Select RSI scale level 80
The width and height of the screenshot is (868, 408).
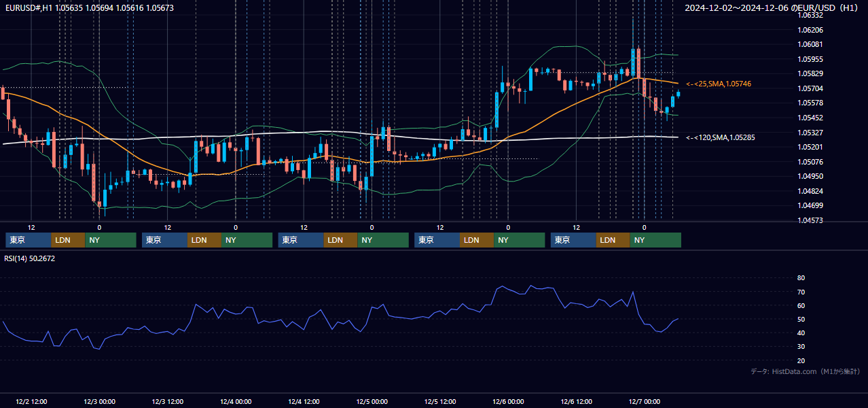click(801, 278)
